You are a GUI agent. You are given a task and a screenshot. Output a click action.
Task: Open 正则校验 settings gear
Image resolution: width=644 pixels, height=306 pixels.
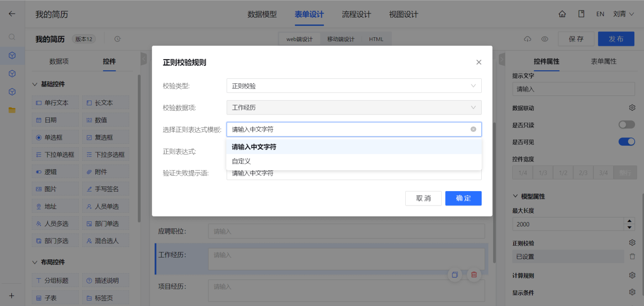tap(632, 243)
